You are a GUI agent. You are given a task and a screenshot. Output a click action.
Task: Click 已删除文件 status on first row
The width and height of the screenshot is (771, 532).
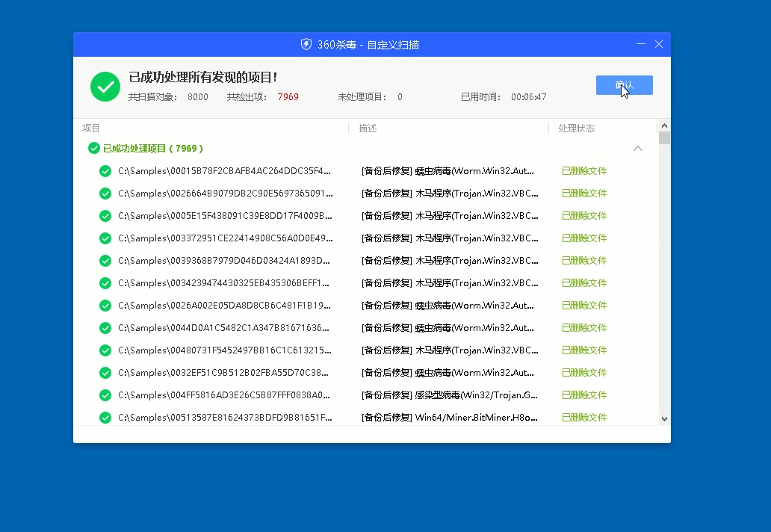click(584, 171)
